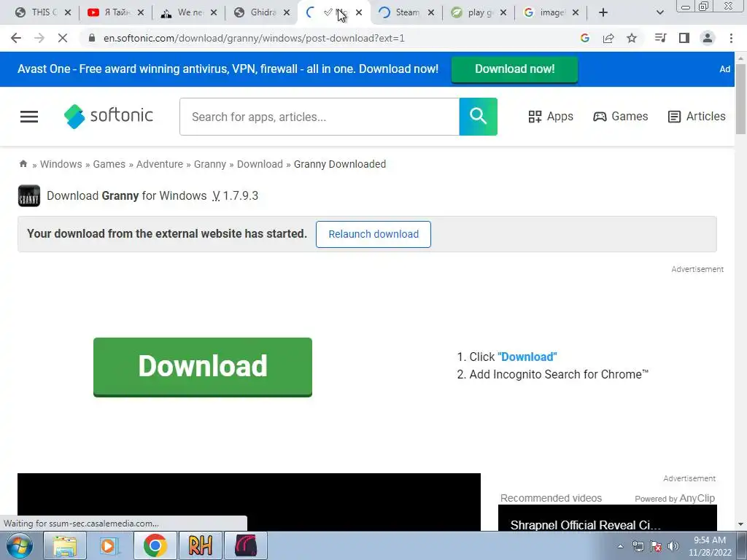This screenshot has height=560, width=747.
Task: Open File Explorer from taskbar
Action: click(65, 545)
